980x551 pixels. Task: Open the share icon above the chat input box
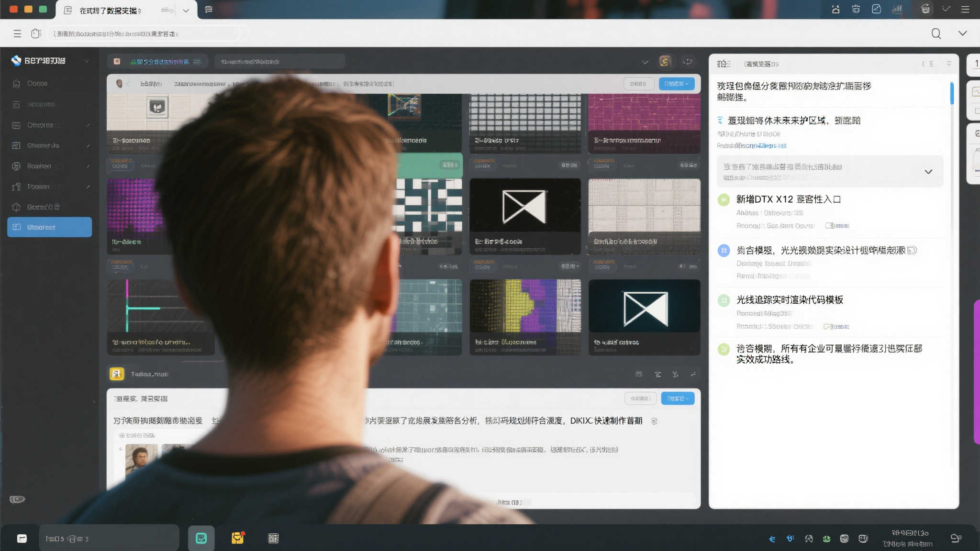coord(692,374)
